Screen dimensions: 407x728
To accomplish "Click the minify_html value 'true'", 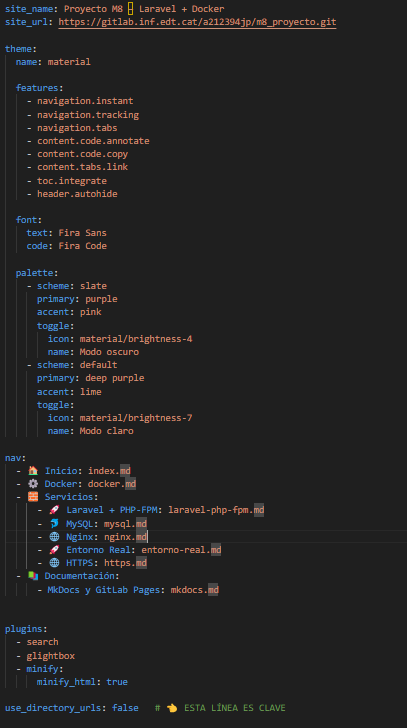I will click(x=117, y=681).
